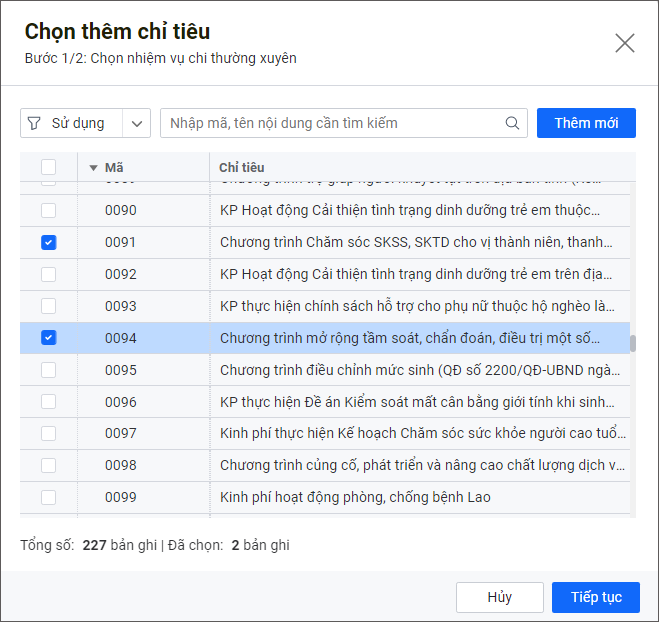Enable the checkbox for row 0099
This screenshot has height=622, width=659.
coord(48,497)
